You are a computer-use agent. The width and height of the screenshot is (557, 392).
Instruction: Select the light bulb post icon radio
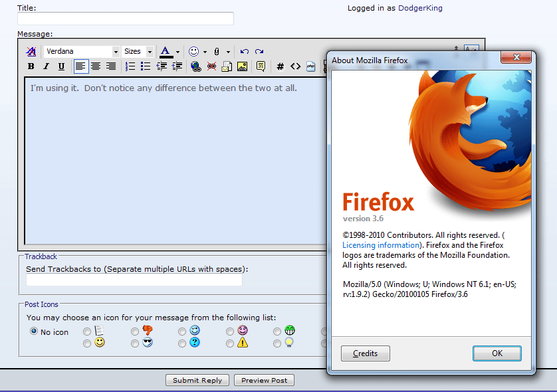pos(277,343)
